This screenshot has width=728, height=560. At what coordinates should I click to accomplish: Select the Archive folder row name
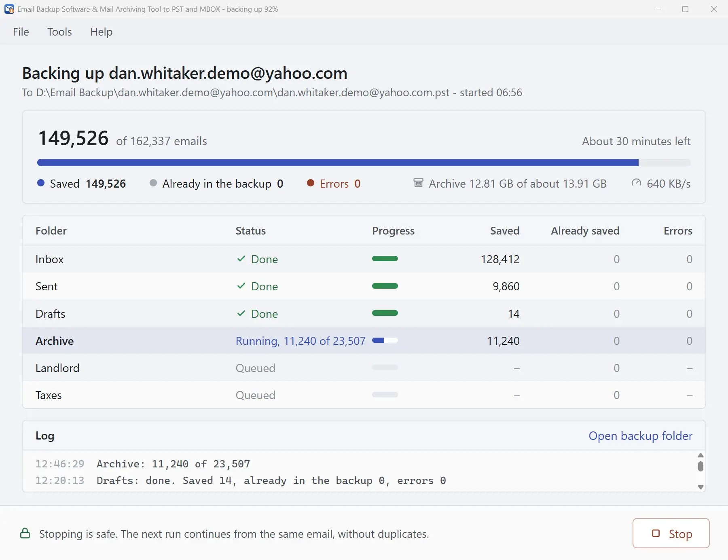pyautogui.click(x=55, y=341)
